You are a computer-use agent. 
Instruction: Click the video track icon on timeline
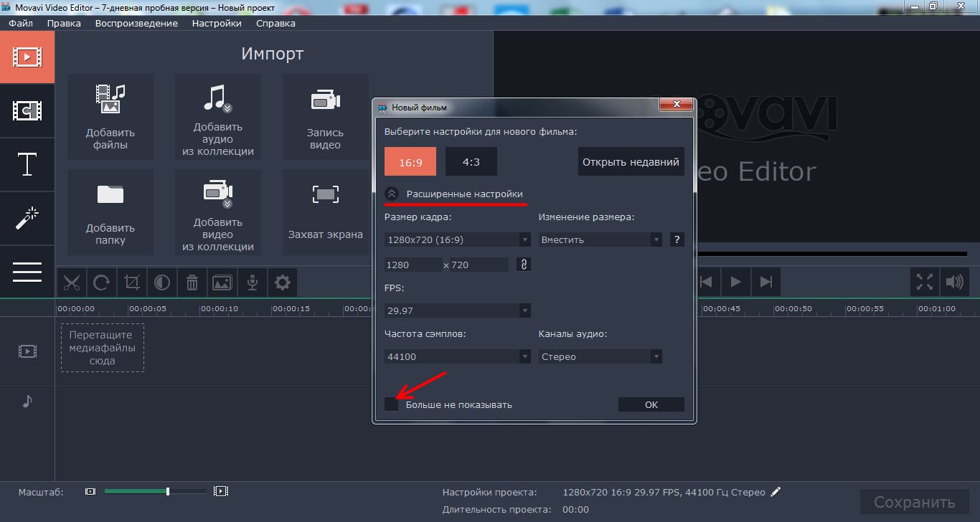click(x=27, y=351)
